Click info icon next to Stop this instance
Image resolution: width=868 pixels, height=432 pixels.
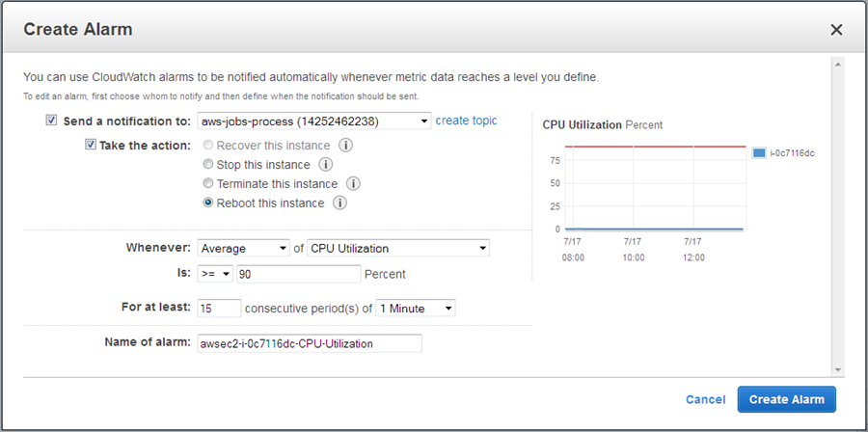[325, 165]
